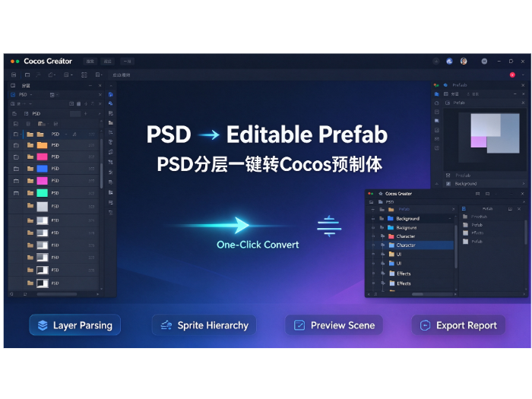Click the plain light-grey layer thumbnail in the PSD list
The height and width of the screenshot is (399, 532).
(x=42, y=206)
